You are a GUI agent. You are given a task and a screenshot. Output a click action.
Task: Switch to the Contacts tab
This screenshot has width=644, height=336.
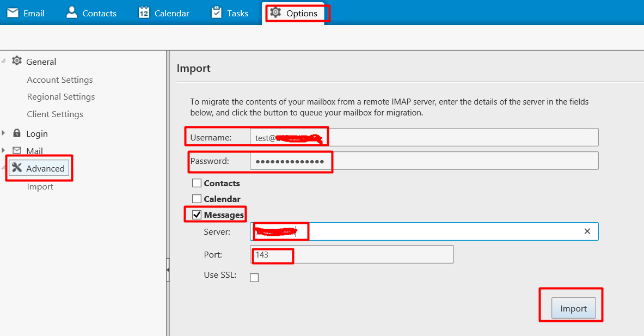pos(91,13)
